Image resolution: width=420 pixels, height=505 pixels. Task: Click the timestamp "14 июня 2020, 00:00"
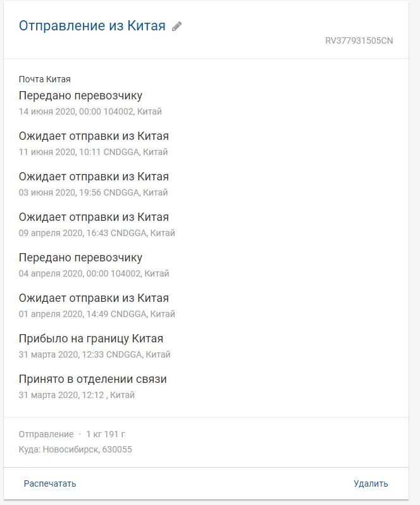click(59, 111)
